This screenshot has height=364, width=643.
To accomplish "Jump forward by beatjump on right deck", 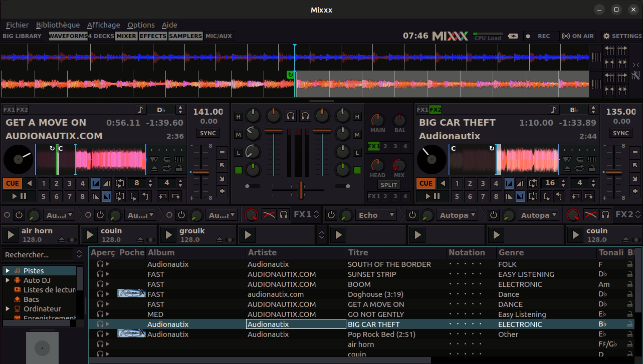I will (589, 196).
